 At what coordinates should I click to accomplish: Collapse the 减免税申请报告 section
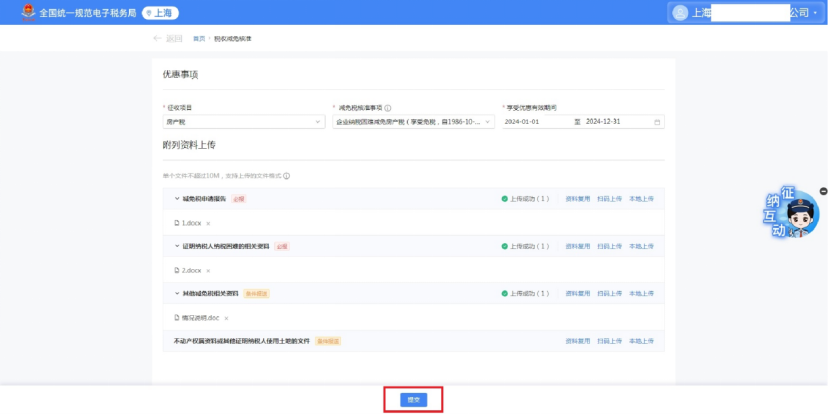tap(177, 199)
